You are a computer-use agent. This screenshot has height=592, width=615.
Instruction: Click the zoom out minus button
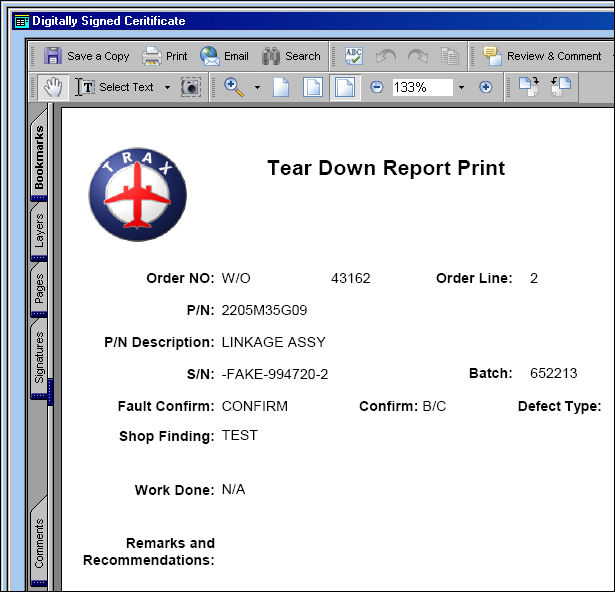[377, 87]
